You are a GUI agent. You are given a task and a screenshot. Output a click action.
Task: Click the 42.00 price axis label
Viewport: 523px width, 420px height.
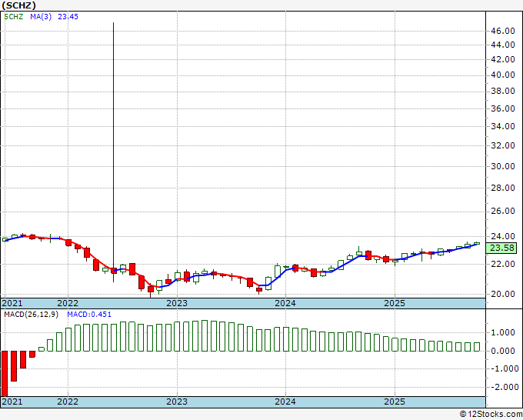503,59
